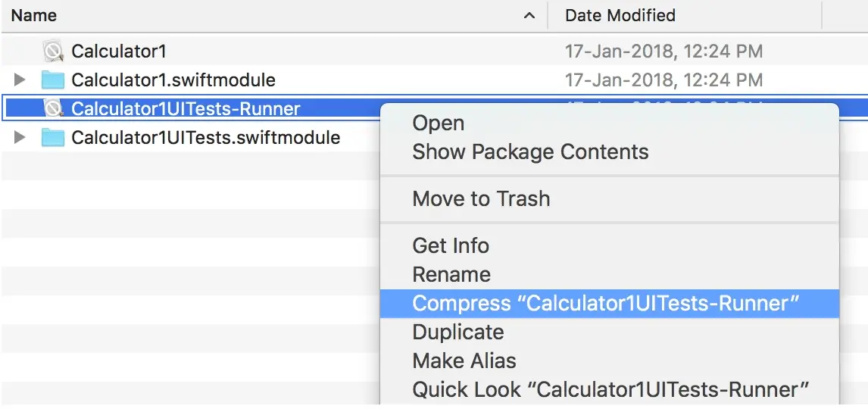
Task: Select the Calculator1 file name
Action: (x=119, y=52)
